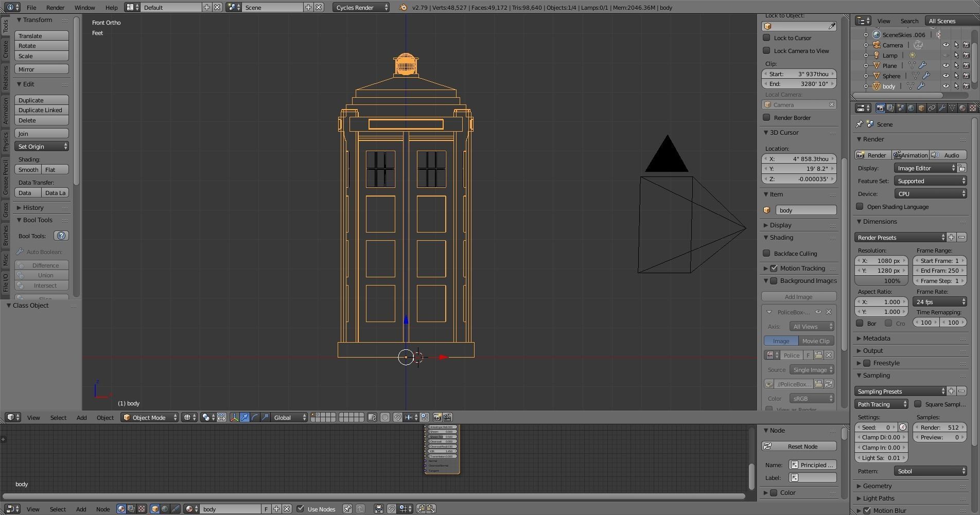Enable Open Shading Language checkbox
This screenshot has height=515, width=980.
coord(860,206)
